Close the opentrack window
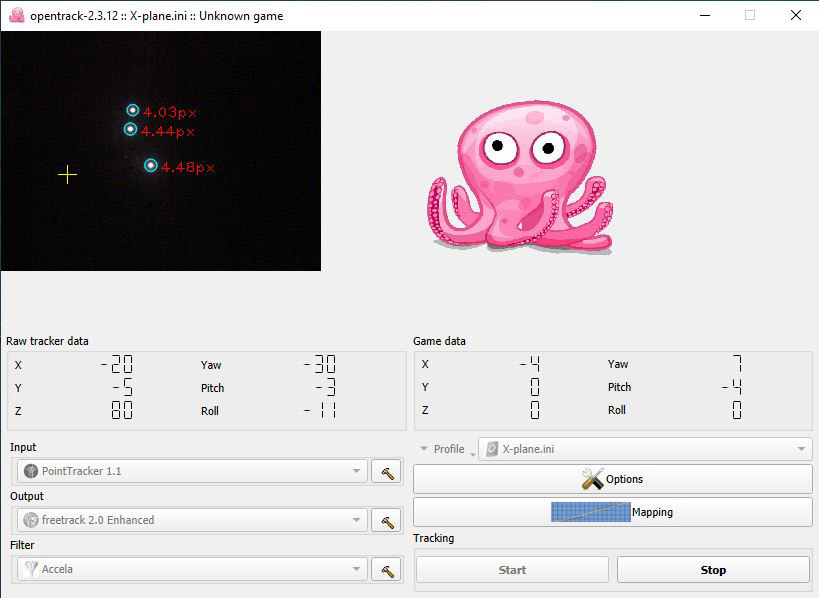Viewport: 819px width, 598px height. pos(795,15)
